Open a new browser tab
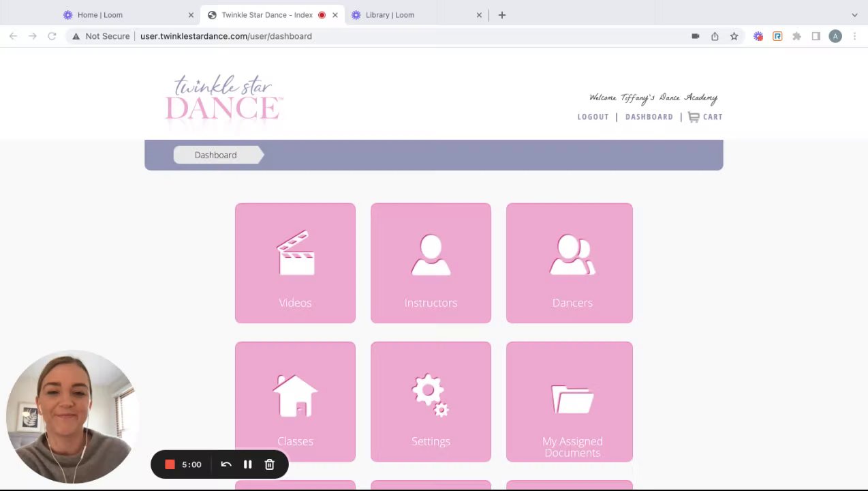Screen dimensions: 868x491 click(x=502, y=15)
